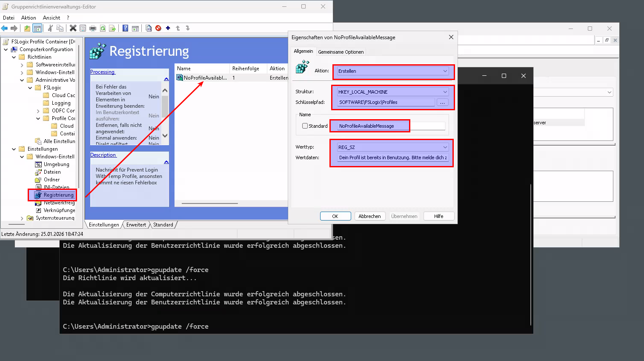
Task: Collapse the FSLogix tree folder
Action: pyautogui.click(x=30, y=88)
